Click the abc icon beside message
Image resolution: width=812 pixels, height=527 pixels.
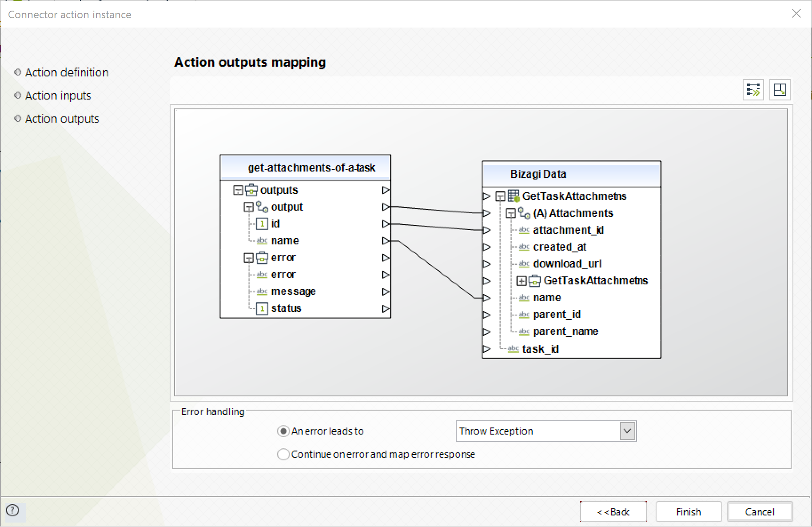pyautogui.click(x=262, y=291)
